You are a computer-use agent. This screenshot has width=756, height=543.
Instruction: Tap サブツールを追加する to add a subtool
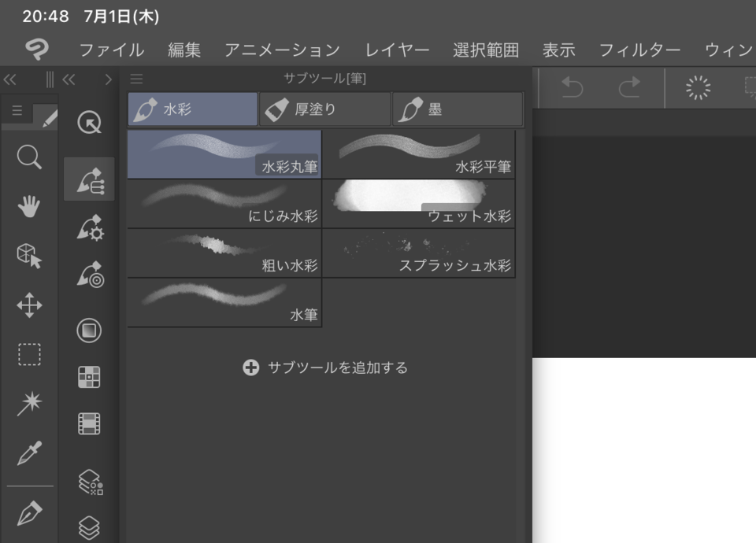point(324,366)
